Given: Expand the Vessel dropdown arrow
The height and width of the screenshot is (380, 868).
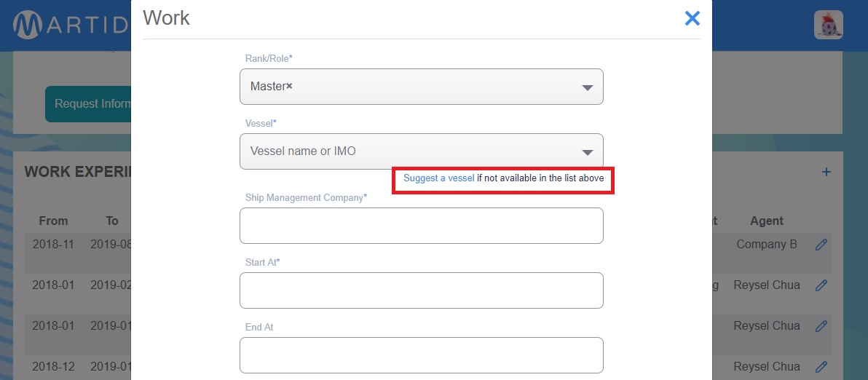Looking at the screenshot, I should 588,152.
